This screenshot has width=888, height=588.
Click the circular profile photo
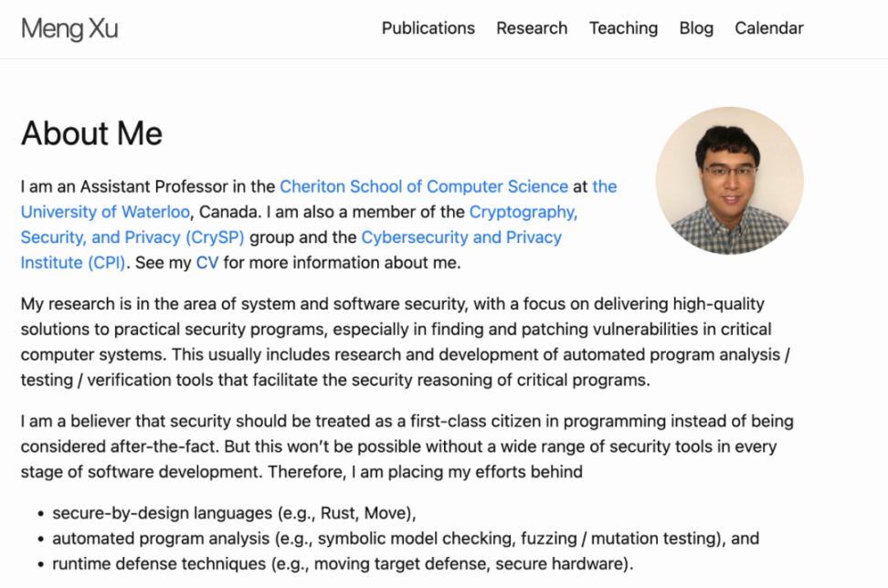729,181
